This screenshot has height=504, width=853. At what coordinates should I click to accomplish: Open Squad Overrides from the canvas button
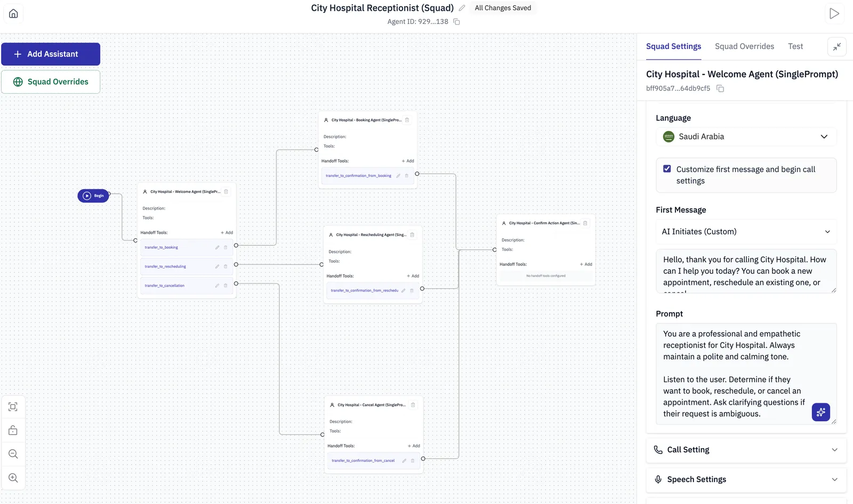(51, 82)
